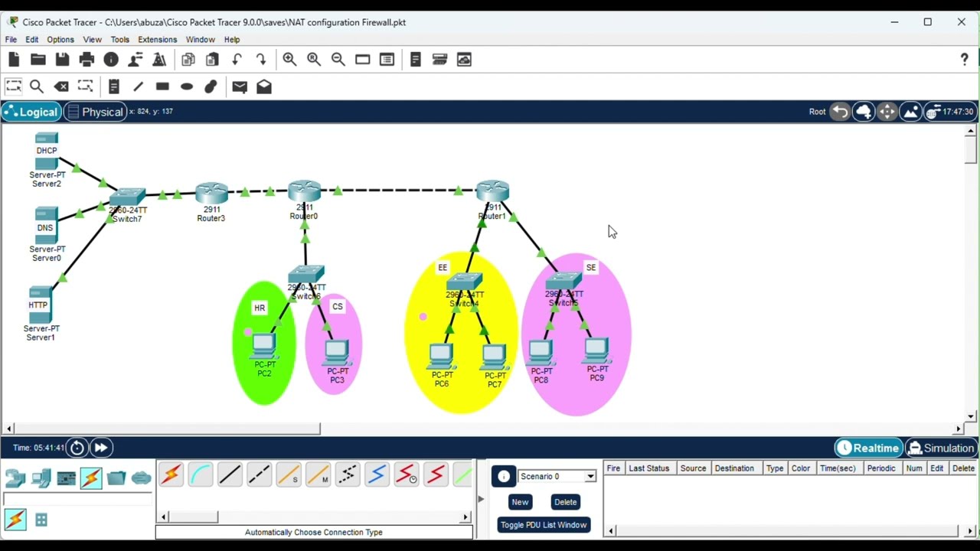Switch to Logical workspace view
Viewport: 980px width, 551px height.
[x=31, y=112]
